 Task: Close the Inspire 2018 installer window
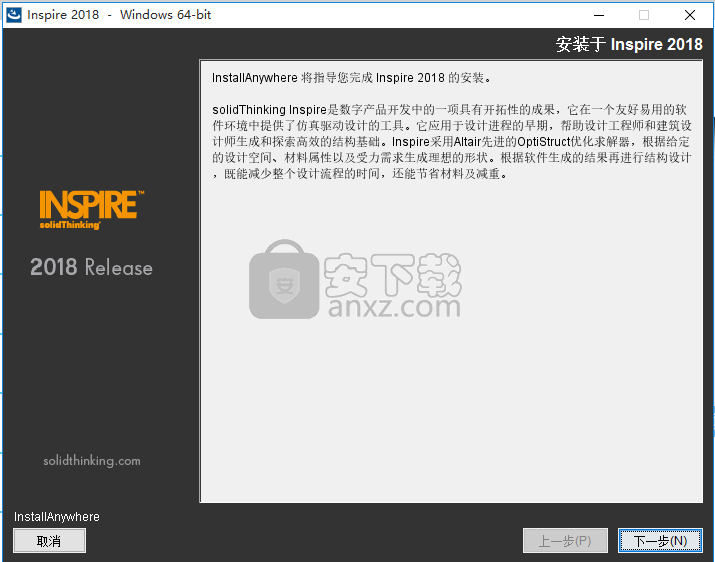coord(690,15)
